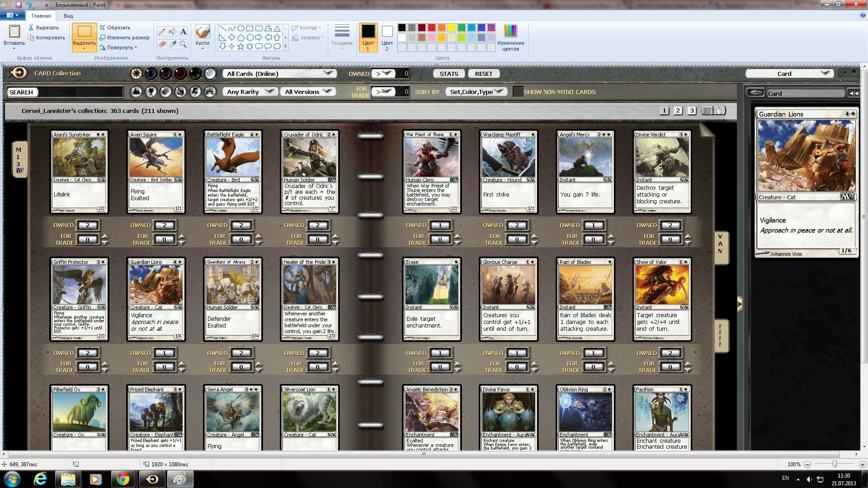The width and height of the screenshot is (868, 488).
Task: Go to collection page 2
Action: (678, 111)
